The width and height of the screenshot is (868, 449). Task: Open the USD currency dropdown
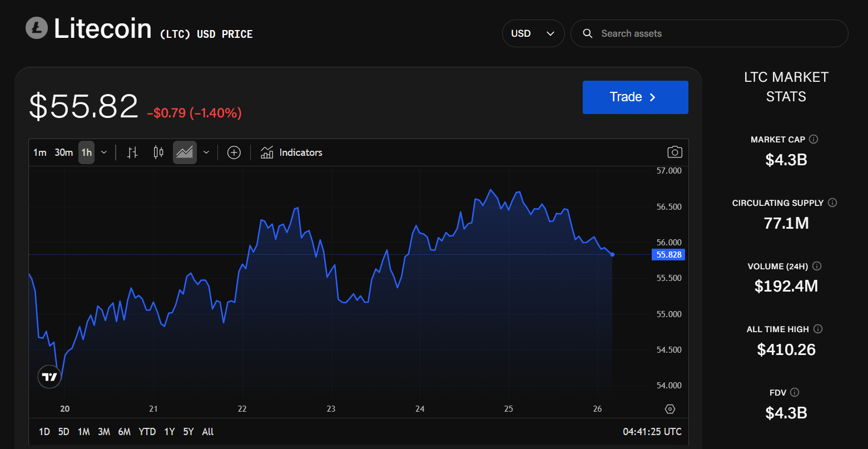[533, 33]
